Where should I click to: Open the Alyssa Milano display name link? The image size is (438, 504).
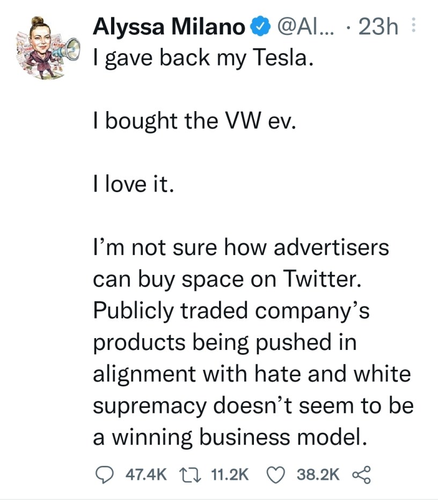[169, 27]
